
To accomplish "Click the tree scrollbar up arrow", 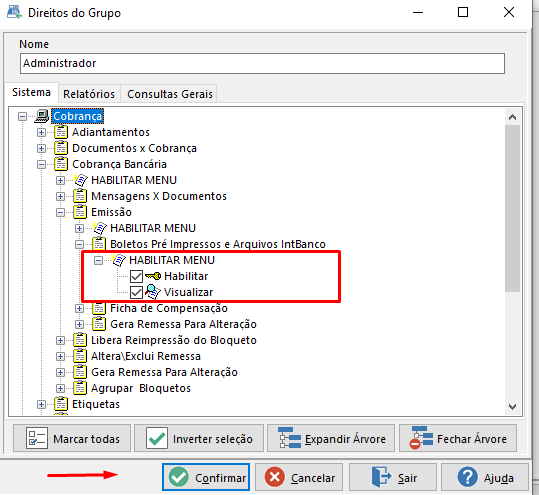I will (x=513, y=117).
